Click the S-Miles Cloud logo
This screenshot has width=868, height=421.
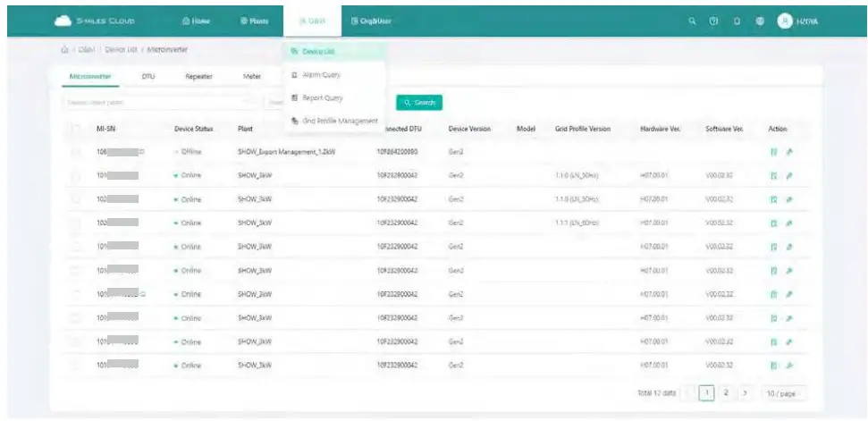(x=94, y=21)
